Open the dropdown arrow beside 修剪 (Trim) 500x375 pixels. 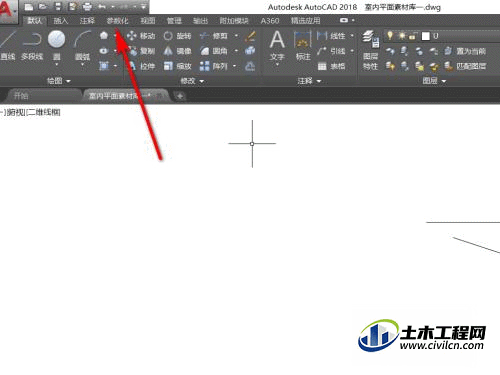[236, 36]
